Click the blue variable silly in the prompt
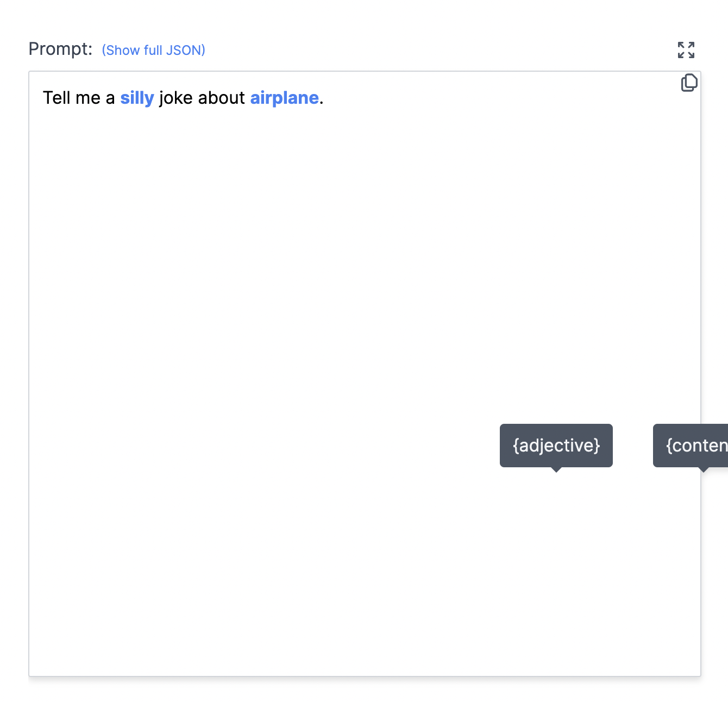Viewport: 728px width, 702px height. [x=137, y=98]
